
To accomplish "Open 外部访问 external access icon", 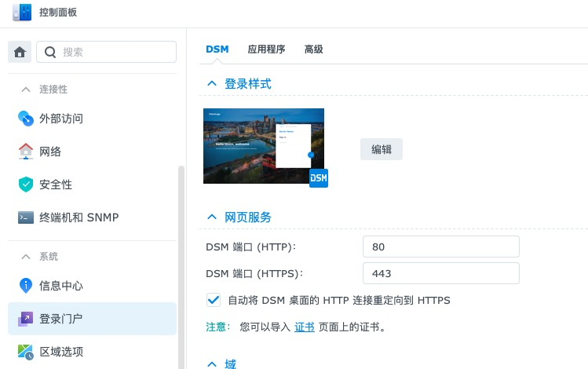I will click(25, 119).
